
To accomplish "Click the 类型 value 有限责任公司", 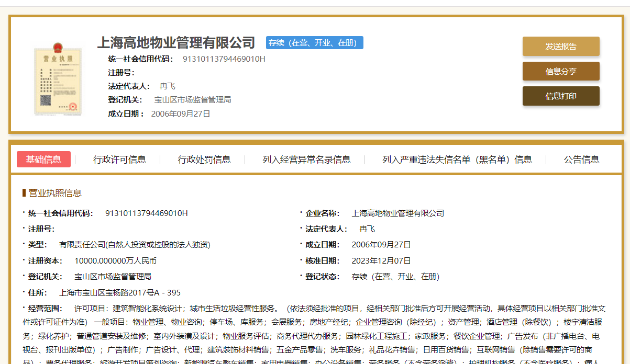I will (x=135, y=244).
